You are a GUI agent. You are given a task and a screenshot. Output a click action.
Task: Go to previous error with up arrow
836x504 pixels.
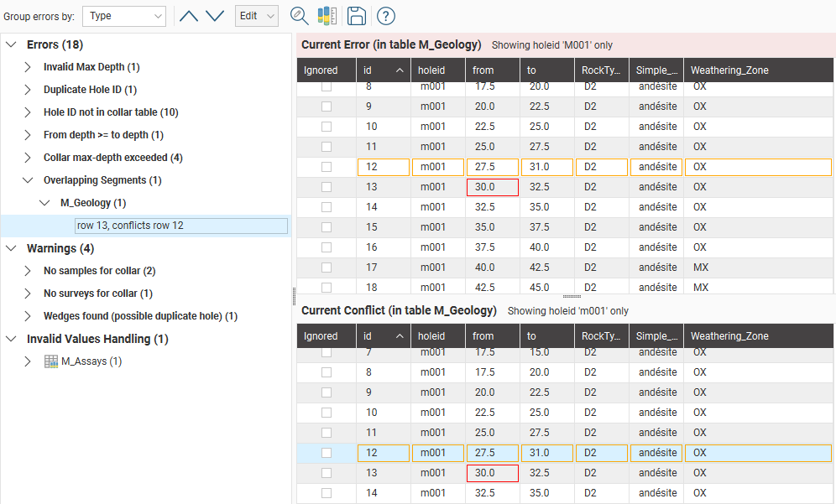click(x=189, y=16)
